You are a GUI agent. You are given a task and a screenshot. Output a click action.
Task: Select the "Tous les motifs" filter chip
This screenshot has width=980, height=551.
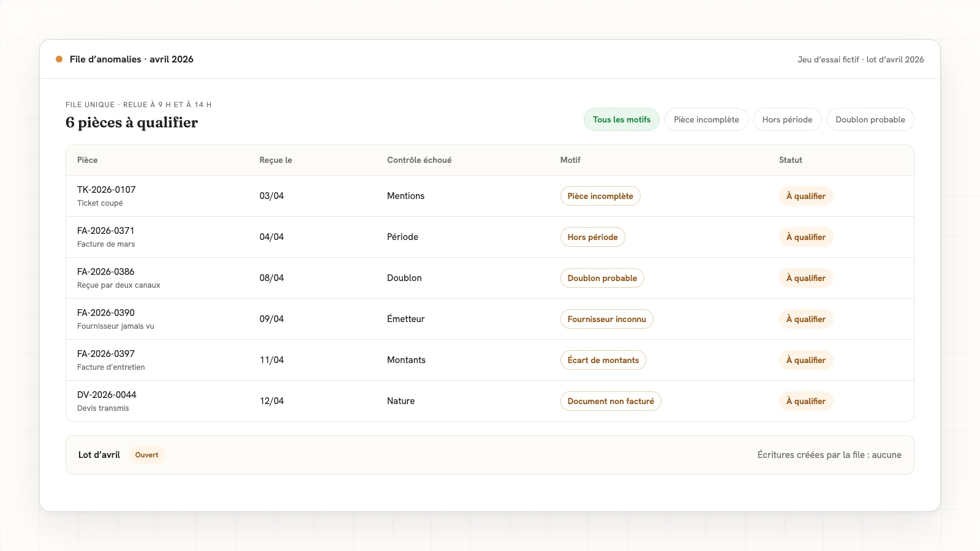tap(621, 119)
